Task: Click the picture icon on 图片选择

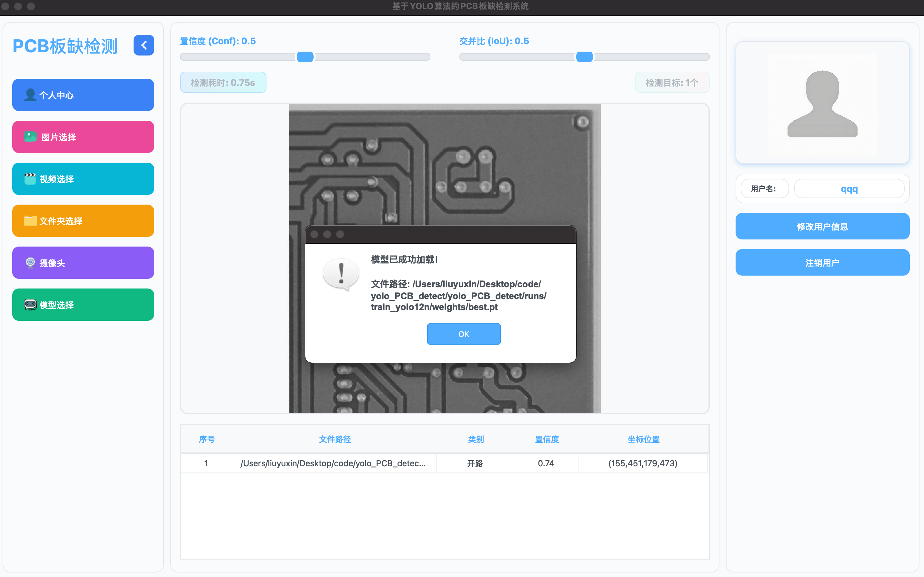Action: [31, 137]
